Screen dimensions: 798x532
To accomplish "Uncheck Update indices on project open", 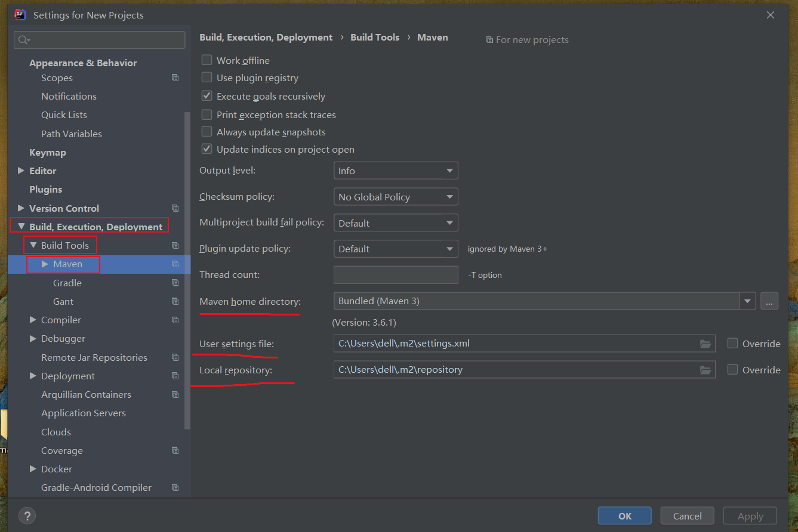I will tap(207, 149).
